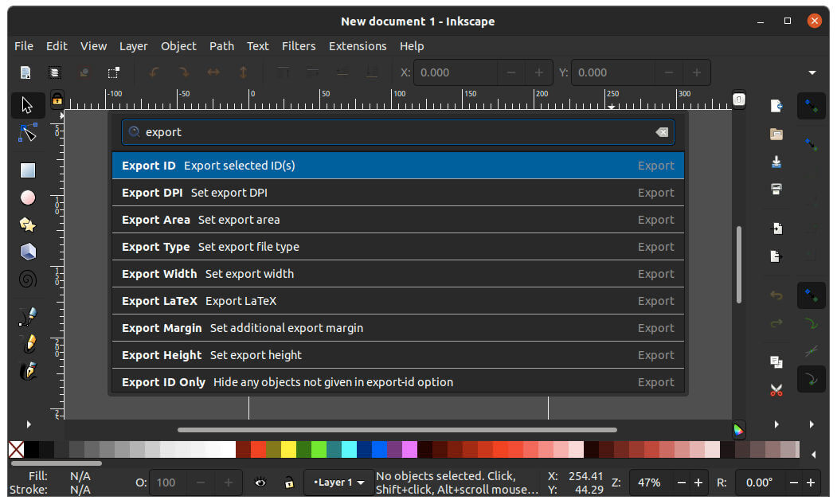Select the Node editing tool
This screenshot has width=837, height=504.
28,135
